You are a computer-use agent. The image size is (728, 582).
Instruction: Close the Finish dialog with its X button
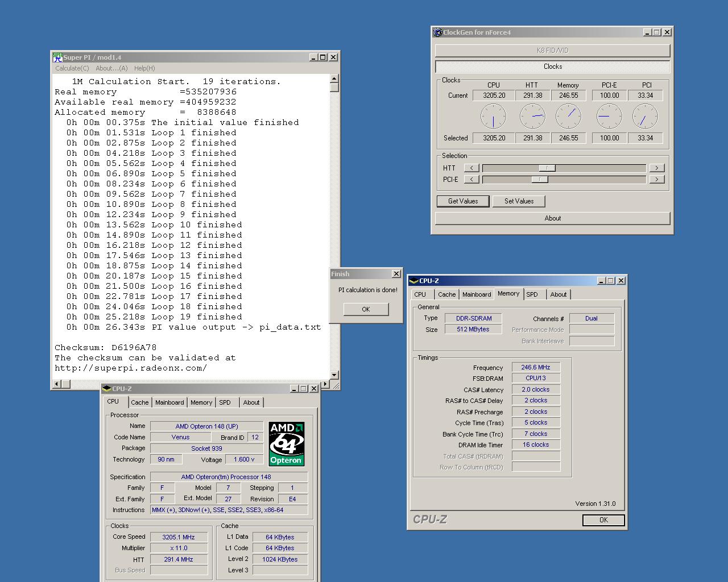point(396,274)
